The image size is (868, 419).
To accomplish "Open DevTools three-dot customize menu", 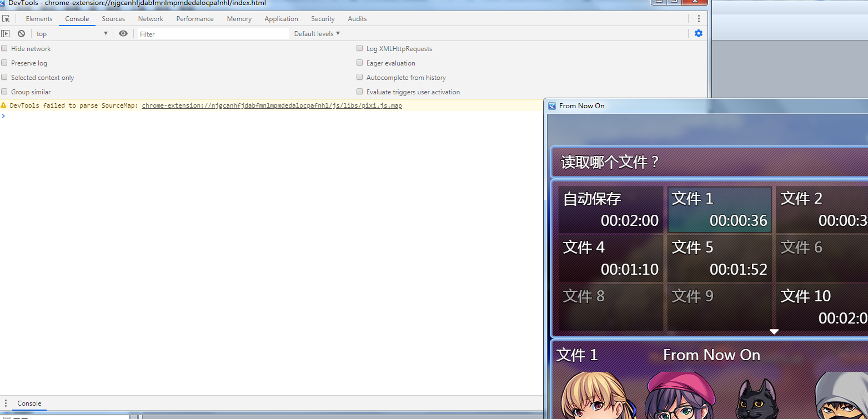I will pyautogui.click(x=699, y=19).
